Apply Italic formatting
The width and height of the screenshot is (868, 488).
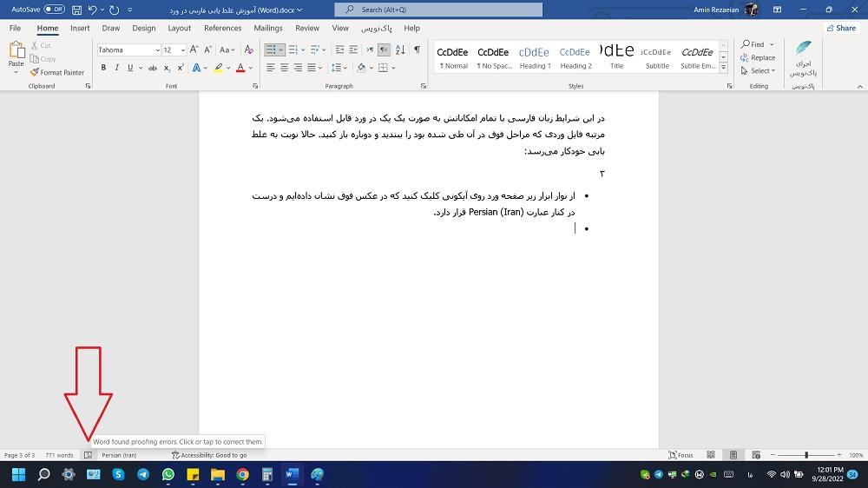[117, 68]
